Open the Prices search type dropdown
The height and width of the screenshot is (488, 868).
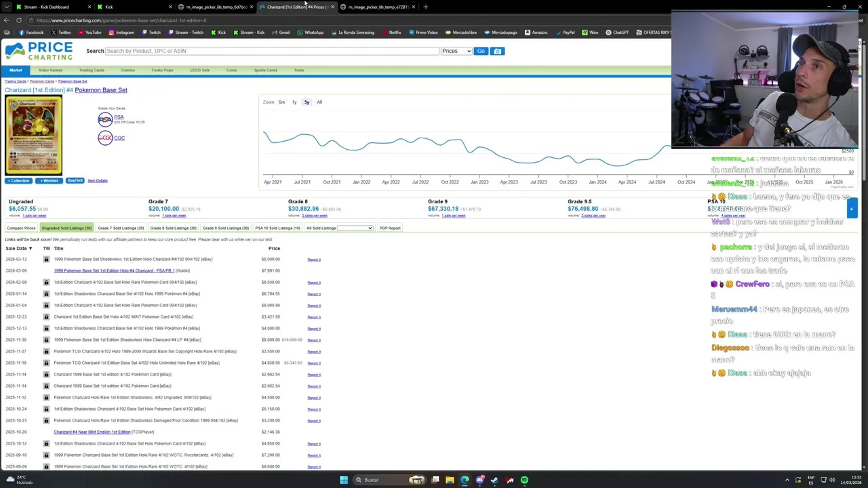(456, 51)
